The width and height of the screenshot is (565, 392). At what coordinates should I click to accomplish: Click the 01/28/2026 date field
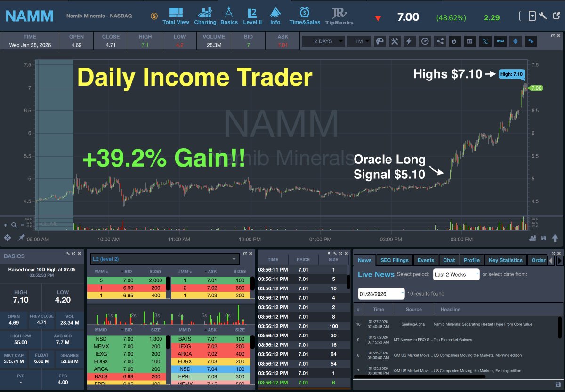(380, 293)
